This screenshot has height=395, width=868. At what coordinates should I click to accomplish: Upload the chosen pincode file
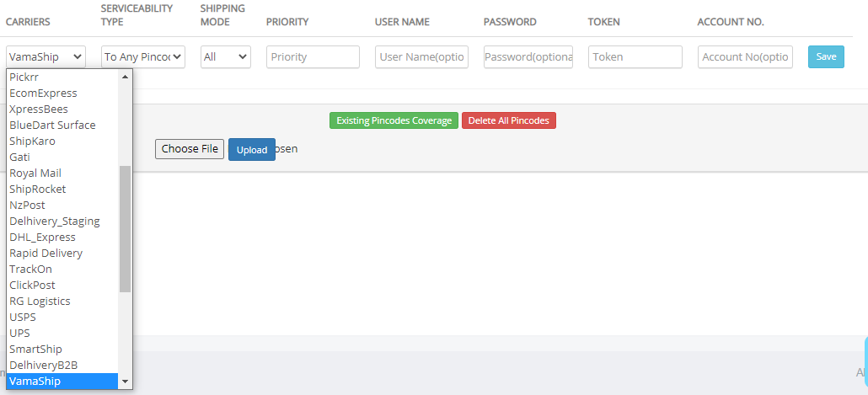coord(252,149)
